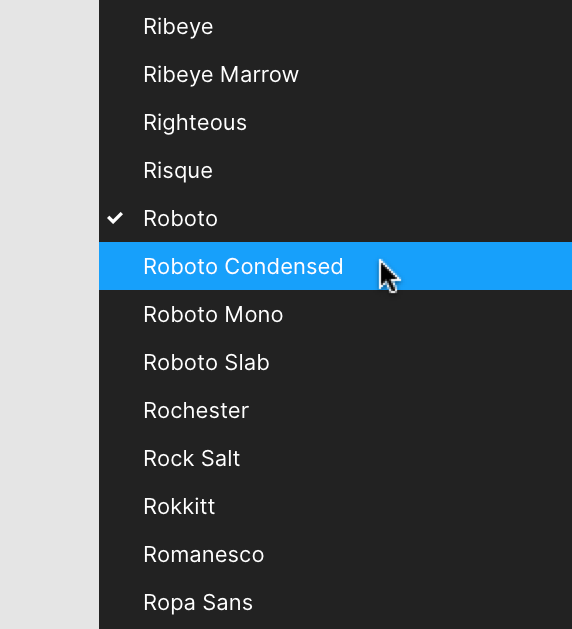Choose Romanesco from the font dropdown
This screenshot has width=572, height=629.
tap(335, 554)
